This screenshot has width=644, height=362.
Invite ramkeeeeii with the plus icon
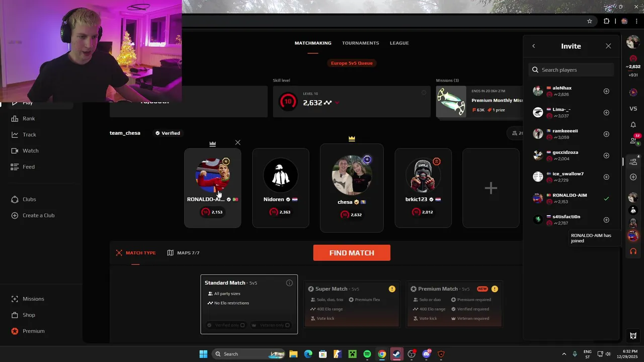[606, 134]
